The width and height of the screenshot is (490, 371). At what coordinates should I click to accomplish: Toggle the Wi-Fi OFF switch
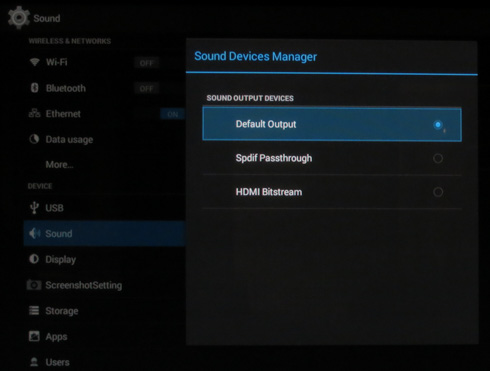pos(147,63)
